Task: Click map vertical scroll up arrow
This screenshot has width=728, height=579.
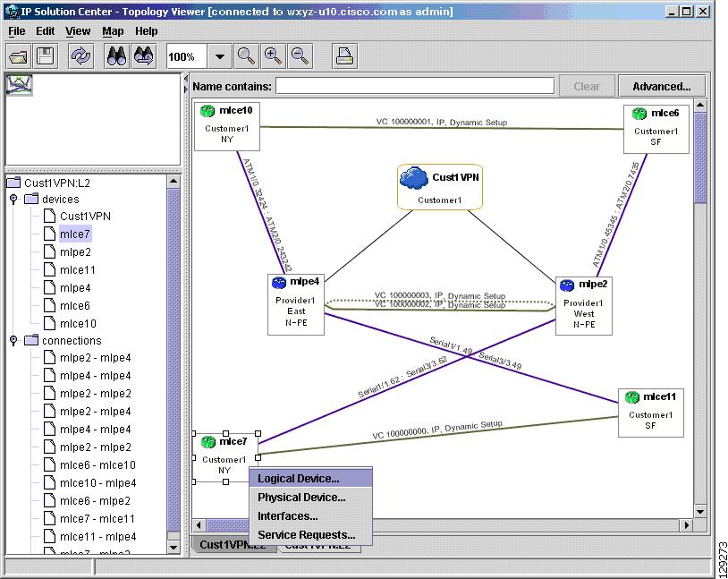Action: coord(700,106)
